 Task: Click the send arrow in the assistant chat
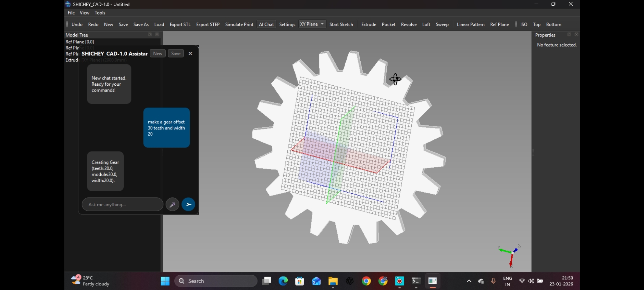pyautogui.click(x=188, y=204)
